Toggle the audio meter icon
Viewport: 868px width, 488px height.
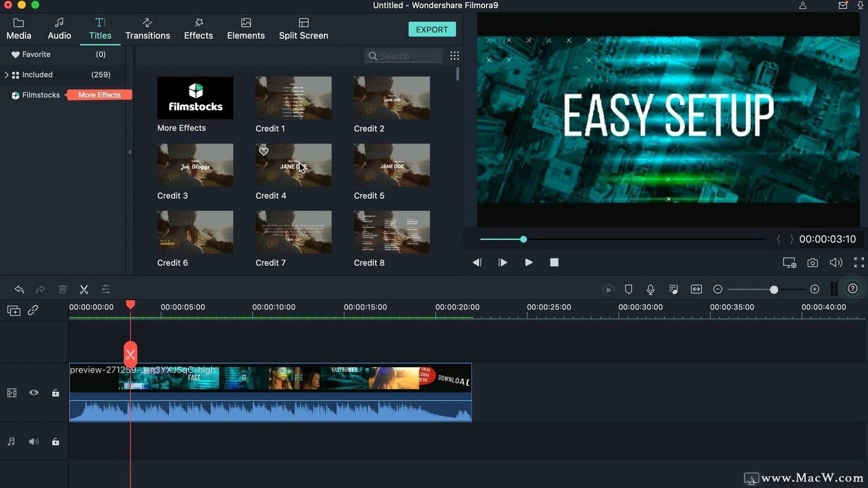834,289
